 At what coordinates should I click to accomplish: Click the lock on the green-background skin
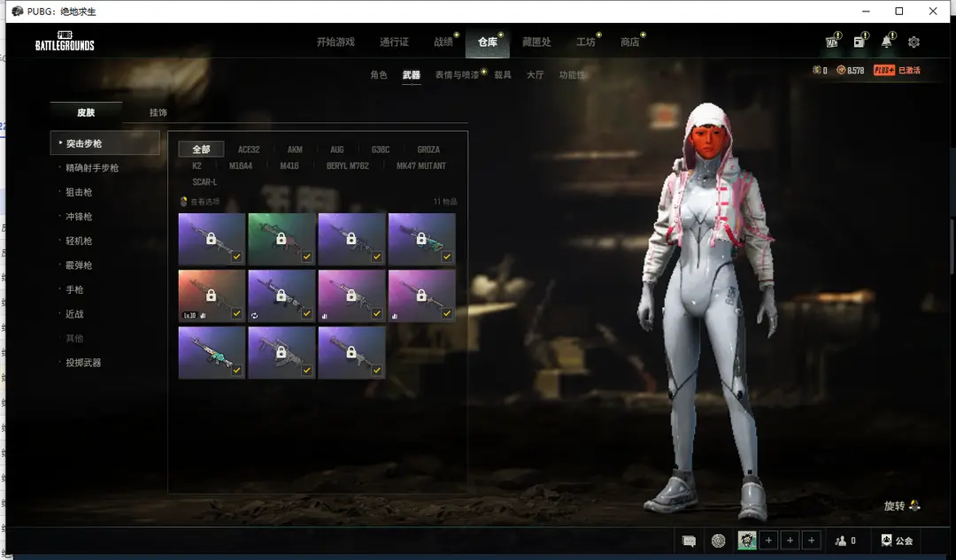coord(281,239)
